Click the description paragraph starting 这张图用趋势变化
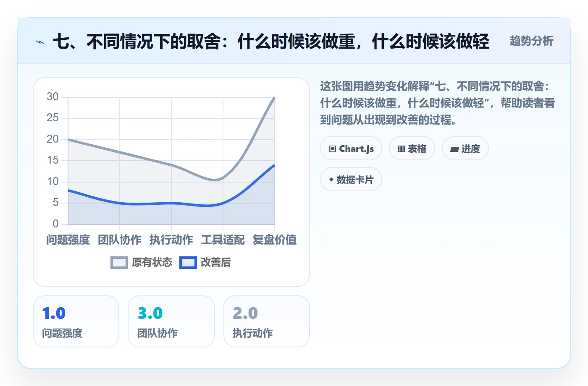This screenshot has height=386, width=588. 438,103
